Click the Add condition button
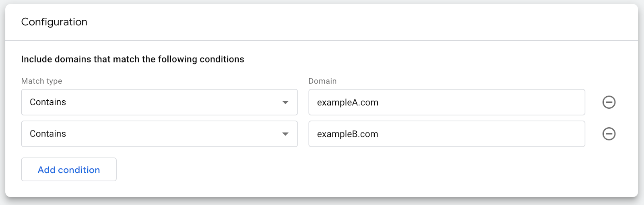Image resolution: width=644 pixels, height=205 pixels. [69, 170]
